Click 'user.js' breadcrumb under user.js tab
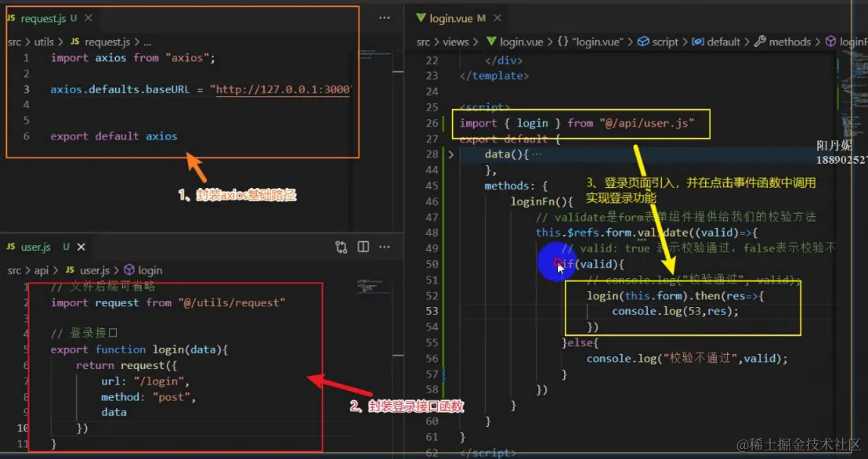Screen dimensions: 868x459 click(95, 270)
